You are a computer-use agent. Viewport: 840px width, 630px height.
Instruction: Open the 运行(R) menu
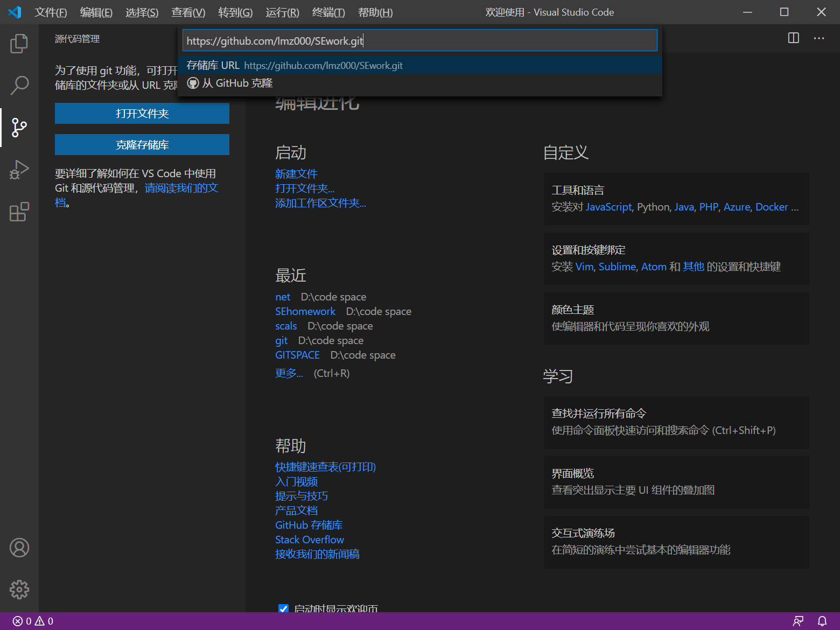tap(282, 12)
